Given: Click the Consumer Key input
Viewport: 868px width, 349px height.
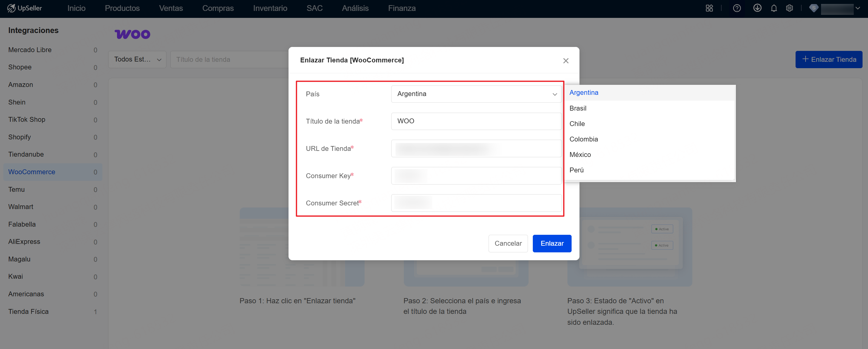Looking at the screenshot, I should click(476, 176).
